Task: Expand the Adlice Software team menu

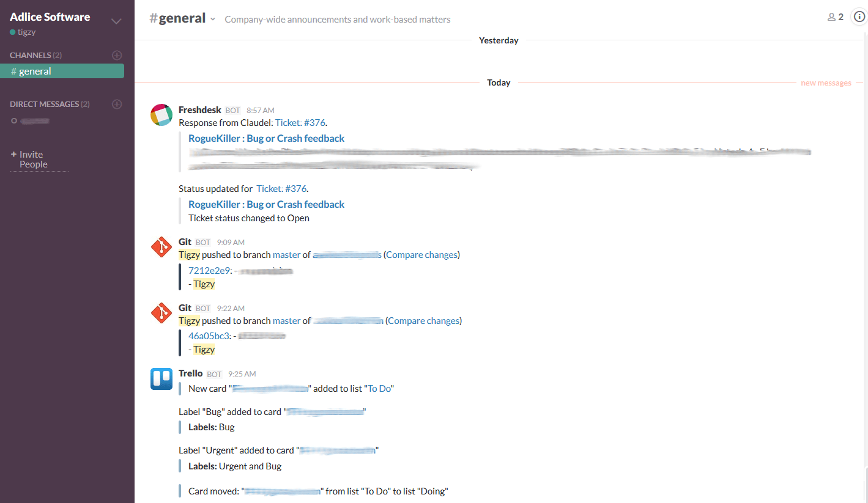Action: 116,21
